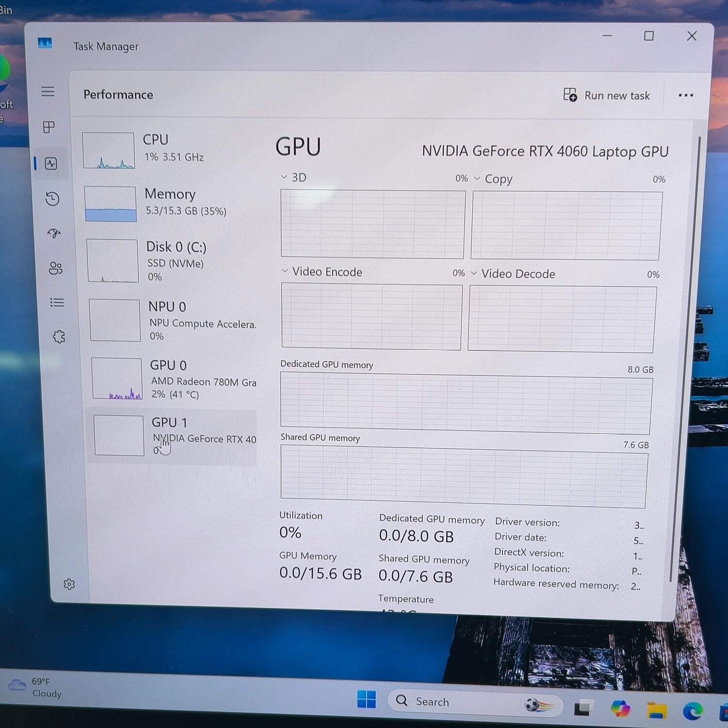728x728 pixels.
Task: Open the three-dot more options menu
Action: [685, 95]
